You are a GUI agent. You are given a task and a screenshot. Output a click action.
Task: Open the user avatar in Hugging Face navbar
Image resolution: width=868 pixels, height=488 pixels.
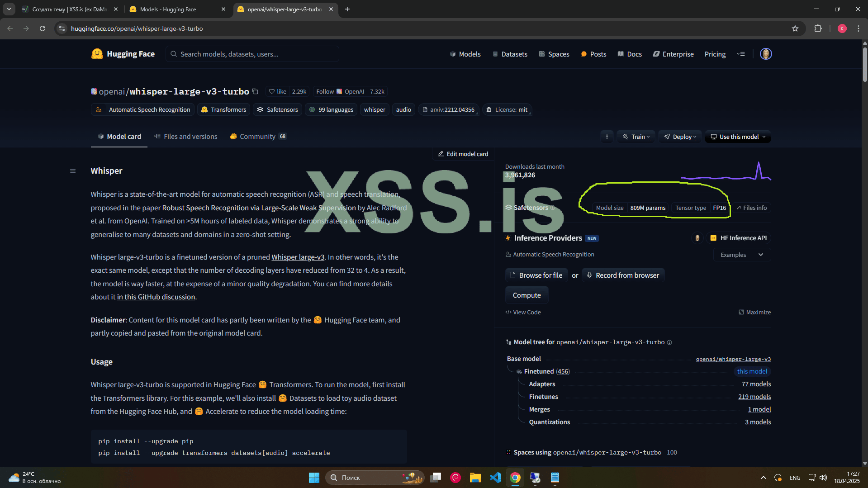pos(766,54)
